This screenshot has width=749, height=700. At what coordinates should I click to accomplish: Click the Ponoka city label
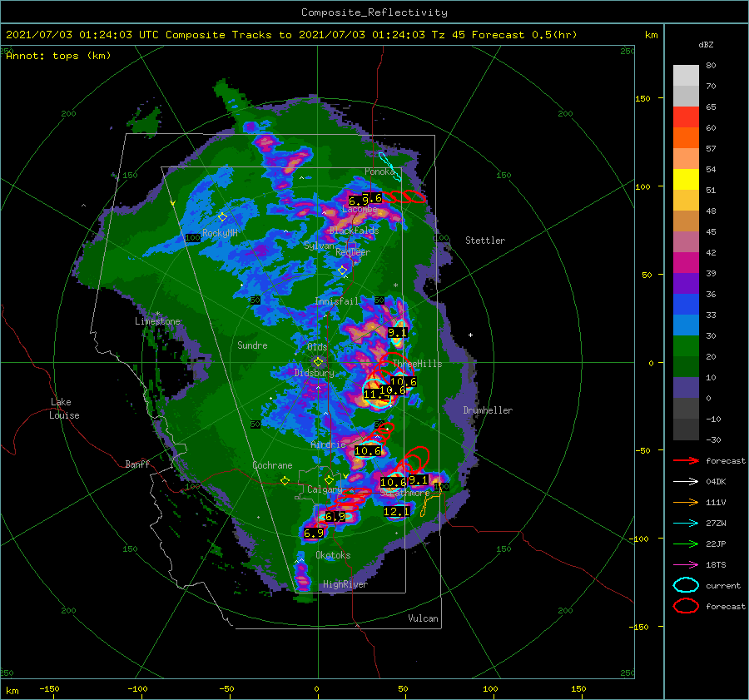click(379, 171)
